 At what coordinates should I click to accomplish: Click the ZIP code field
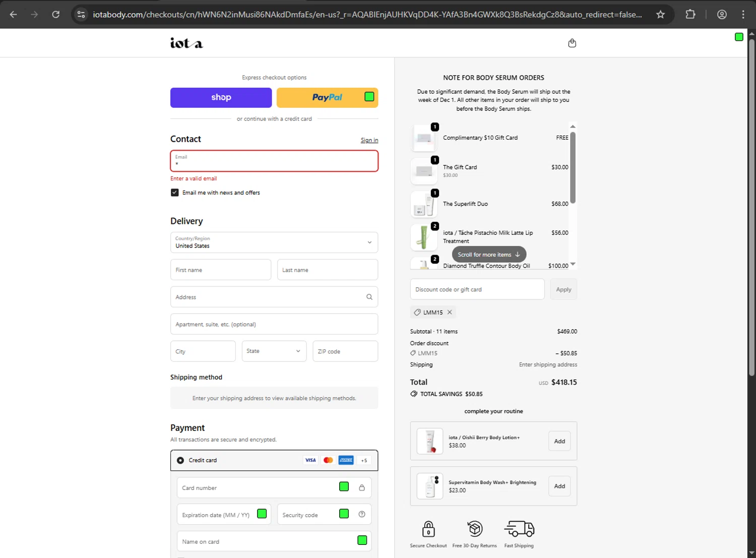pos(345,351)
